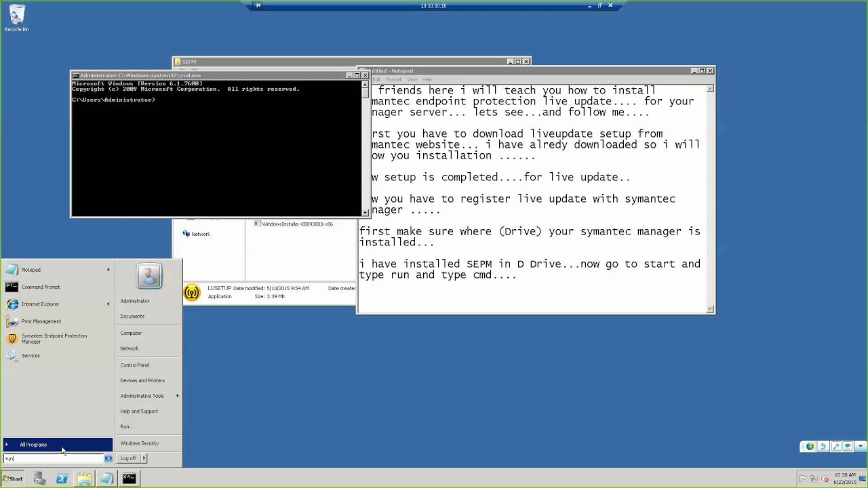Click into the Start menu search field
Viewport: 868px width, 488px height.
coord(54,459)
